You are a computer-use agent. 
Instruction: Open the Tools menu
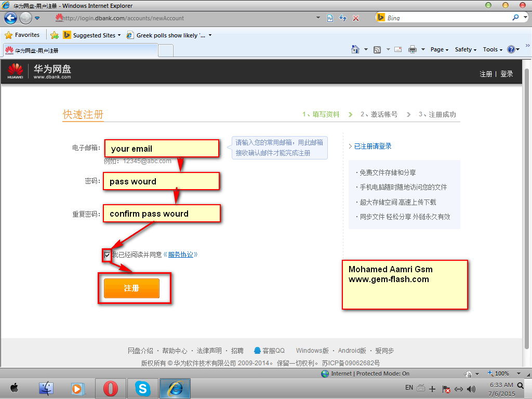pos(493,49)
